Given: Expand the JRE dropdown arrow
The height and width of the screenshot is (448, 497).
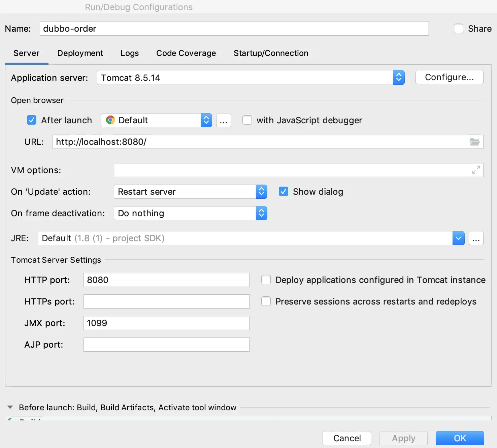Looking at the screenshot, I should pos(458,238).
